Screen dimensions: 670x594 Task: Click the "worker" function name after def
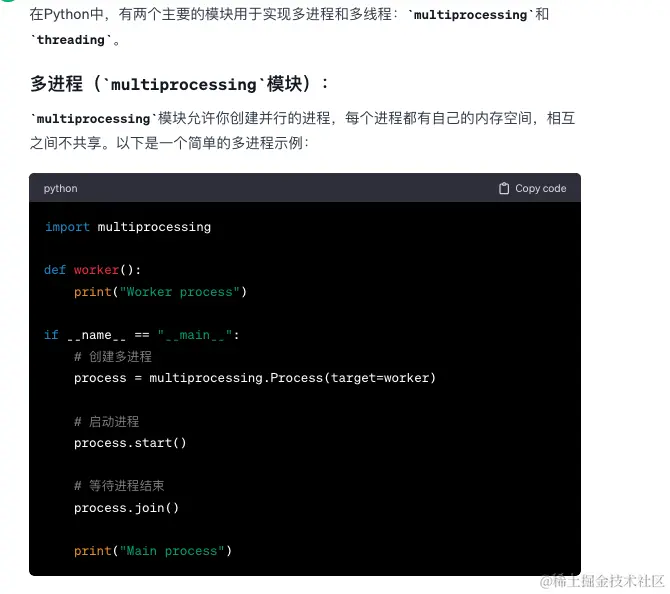(96, 270)
